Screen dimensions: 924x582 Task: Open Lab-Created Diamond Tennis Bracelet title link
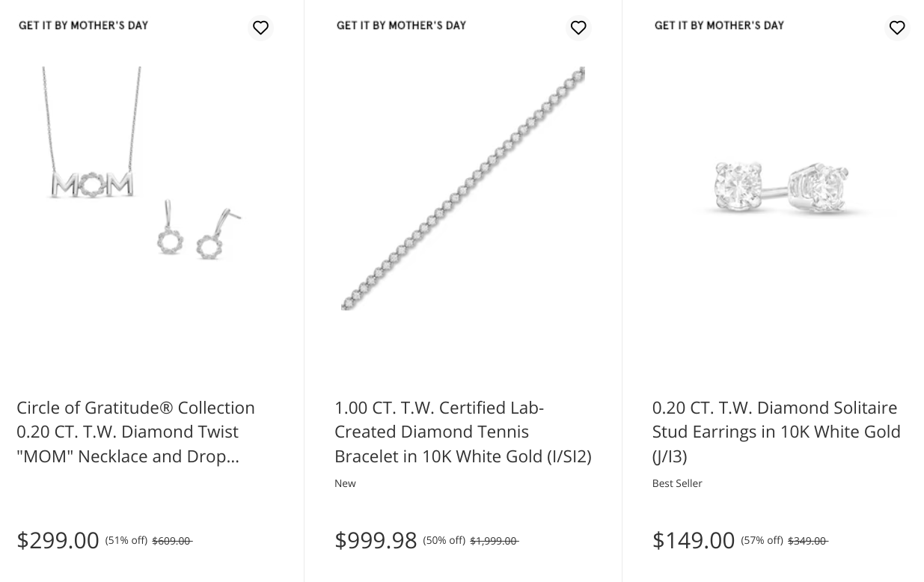click(x=462, y=432)
